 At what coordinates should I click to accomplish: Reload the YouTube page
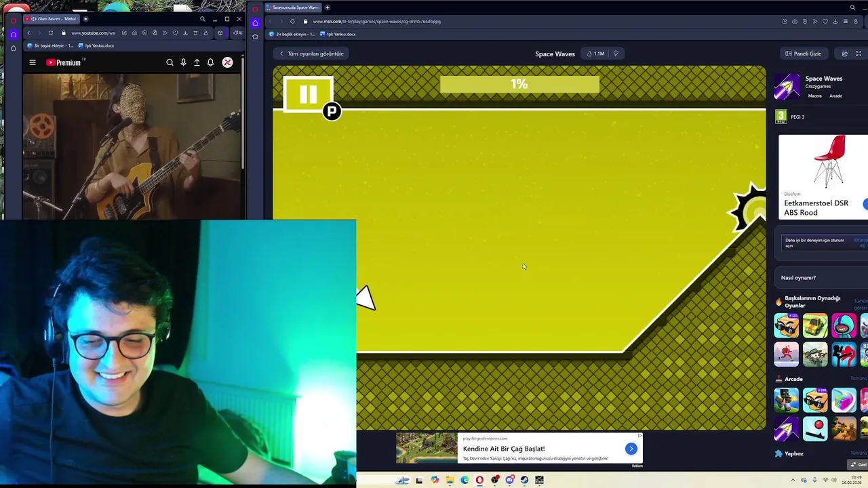click(x=51, y=33)
